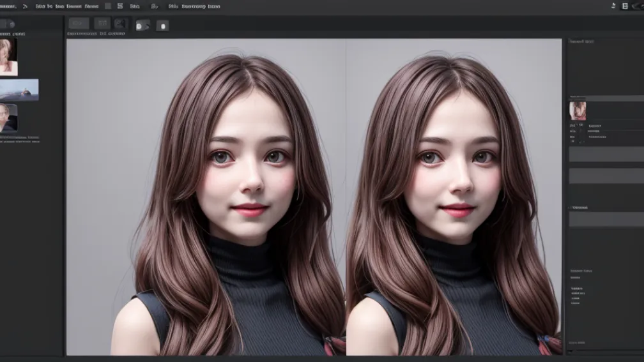Image resolution: width=644 pixels, height=362 pixels.
Task: Click the split-panel layout icon at the top right
Action: pos(625,6)
